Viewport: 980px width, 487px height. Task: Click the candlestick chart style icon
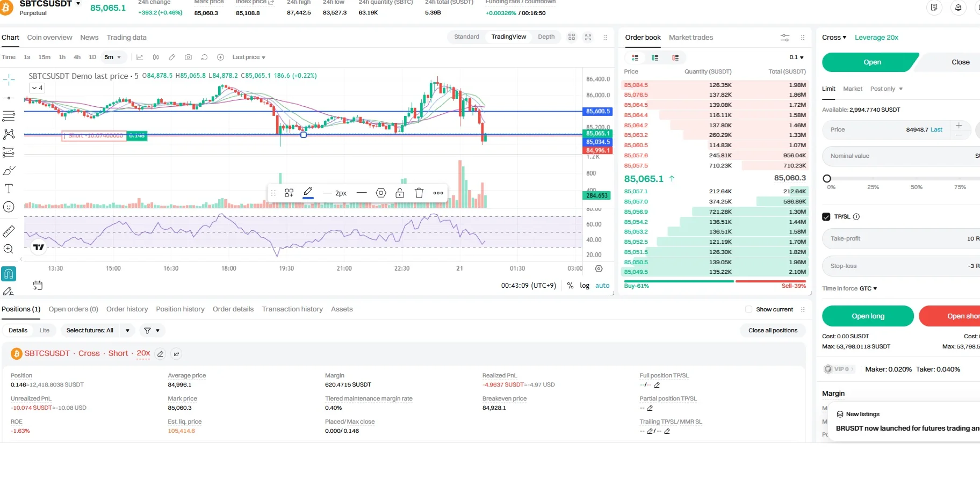click(156, 57)
